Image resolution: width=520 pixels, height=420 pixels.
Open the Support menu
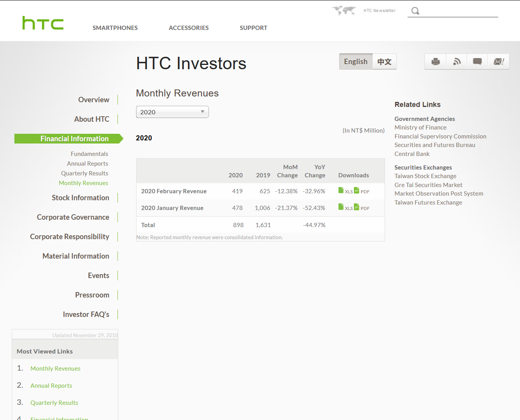click(254, 28)
